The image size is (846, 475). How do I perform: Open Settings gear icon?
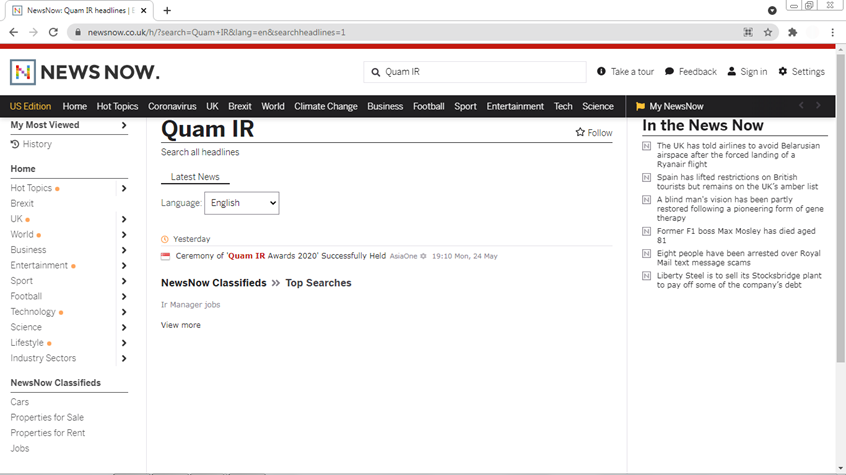782,71
